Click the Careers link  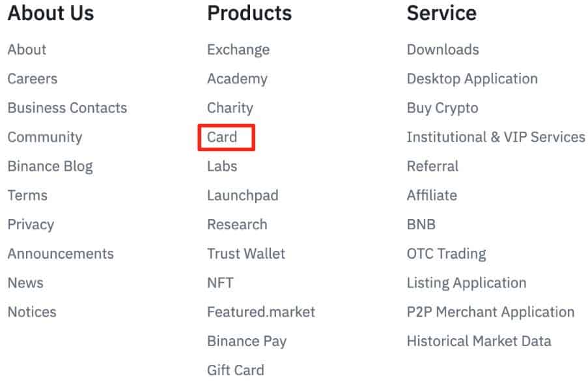[32, 79]
